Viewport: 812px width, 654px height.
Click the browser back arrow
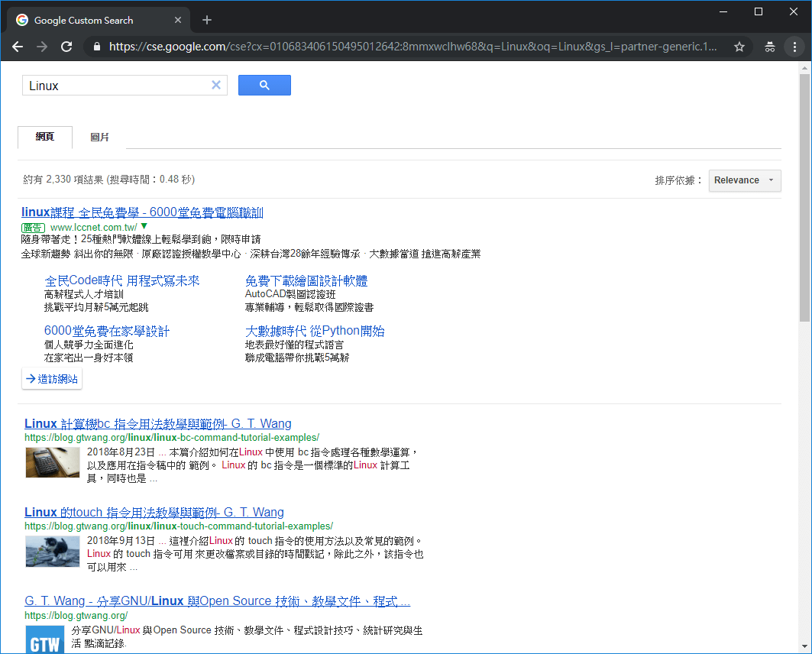tap(17, 47)
